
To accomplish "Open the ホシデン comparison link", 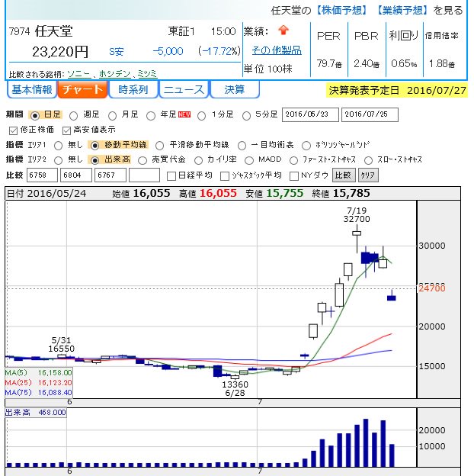I will point(114,74).
